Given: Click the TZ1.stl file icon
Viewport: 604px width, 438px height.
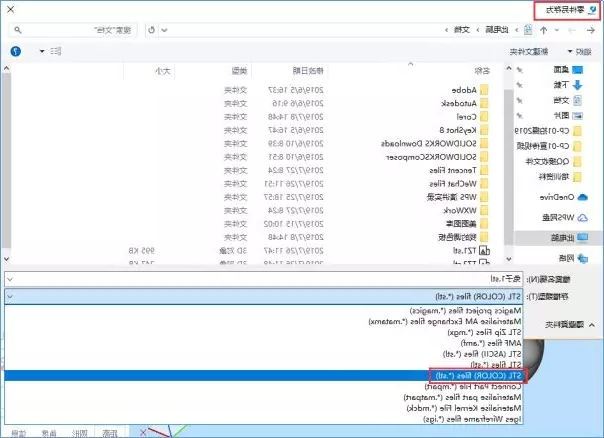Looking at the screenshot, I should (x=484, y=251).
